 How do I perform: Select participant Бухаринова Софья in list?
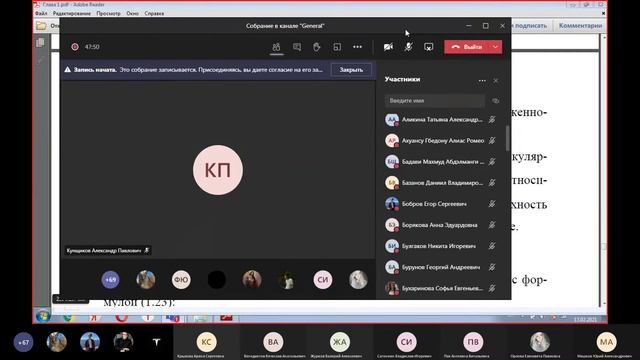[x=441, y=288]
